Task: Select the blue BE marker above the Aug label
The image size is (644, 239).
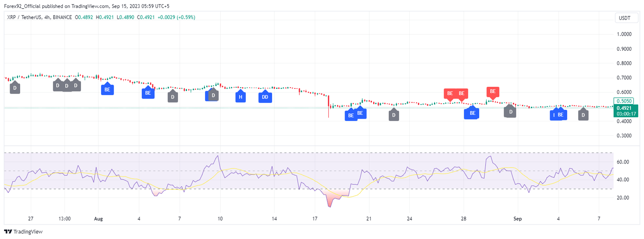Action: [x=107, y=89]
